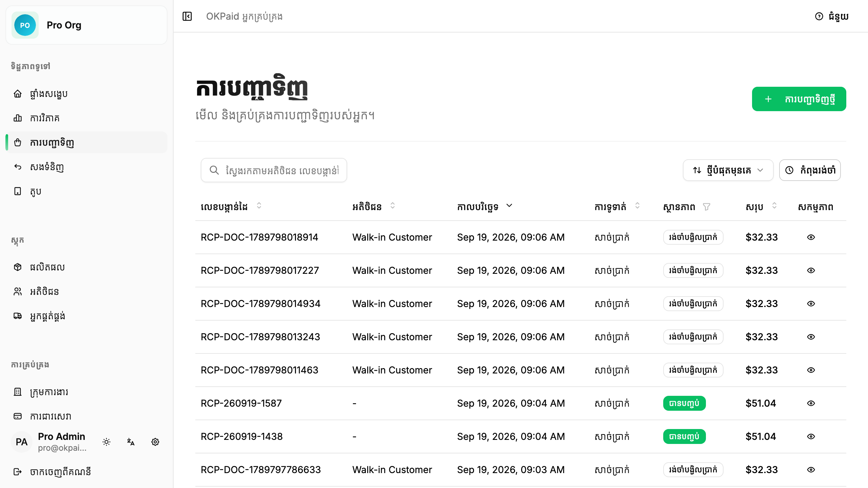This screenshot has width=868, height=488.
Task: Click the status column filter icon
Action: (x=707, y=207)
